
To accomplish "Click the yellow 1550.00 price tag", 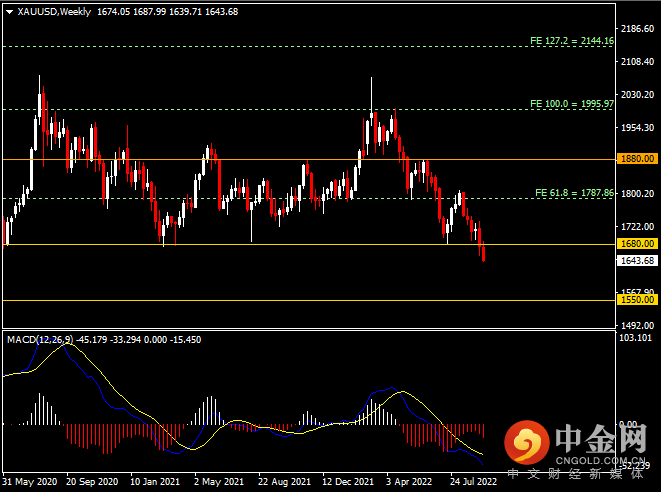I will coord(637,300).
